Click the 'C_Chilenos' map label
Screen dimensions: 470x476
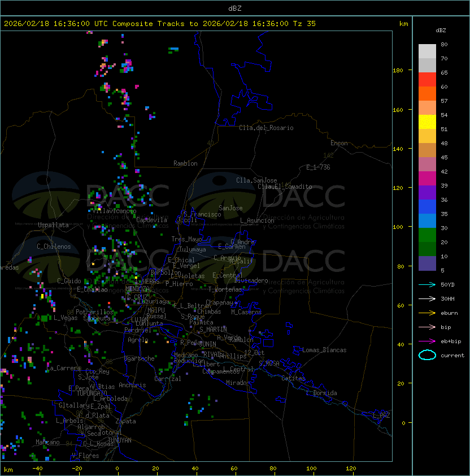54,246
